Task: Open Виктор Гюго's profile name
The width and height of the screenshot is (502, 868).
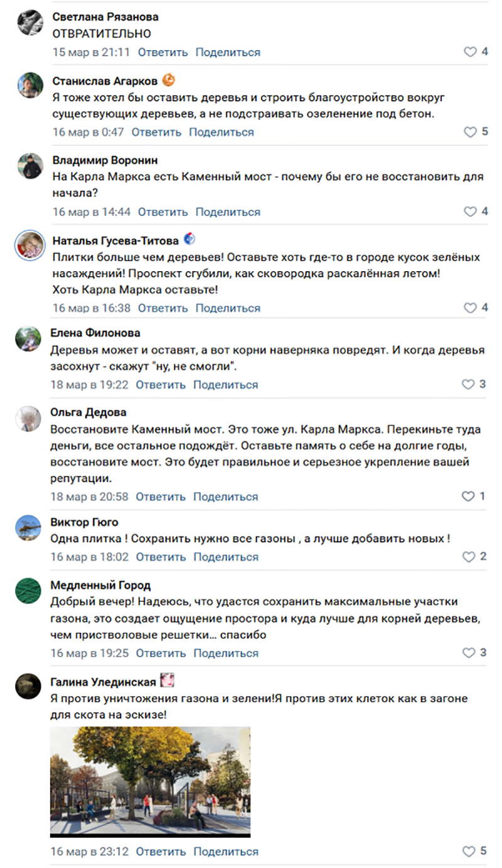Action: [x=84, y=522]
